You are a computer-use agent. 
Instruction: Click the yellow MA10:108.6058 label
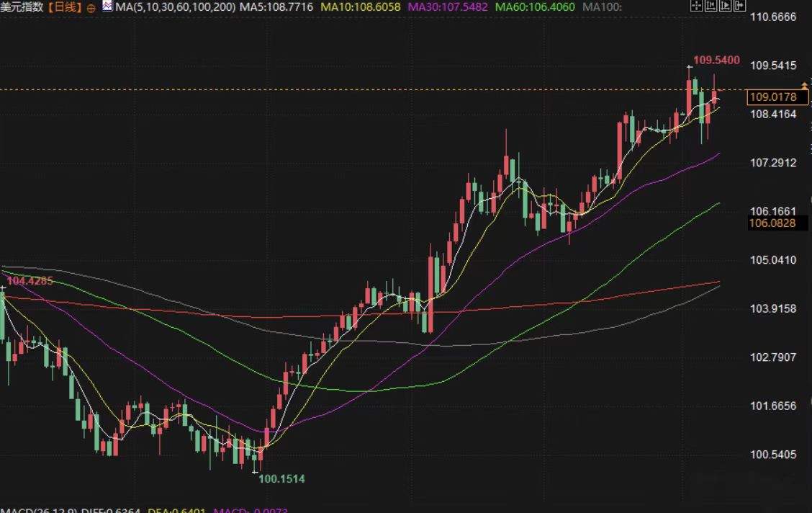361,7
